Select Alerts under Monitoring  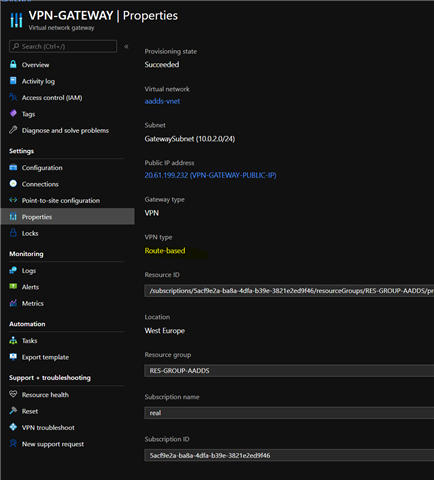tap(30, 287)
